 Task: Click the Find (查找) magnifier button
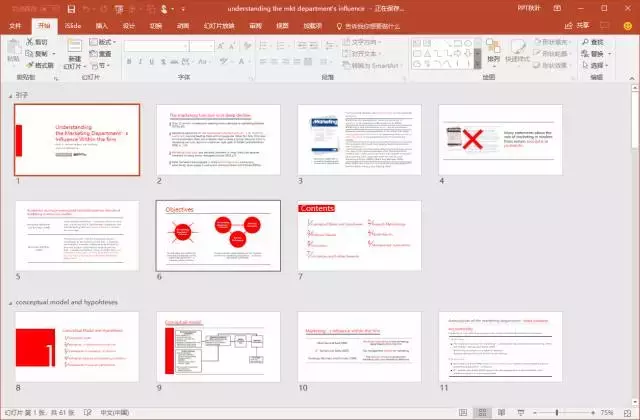pos(593,42)
